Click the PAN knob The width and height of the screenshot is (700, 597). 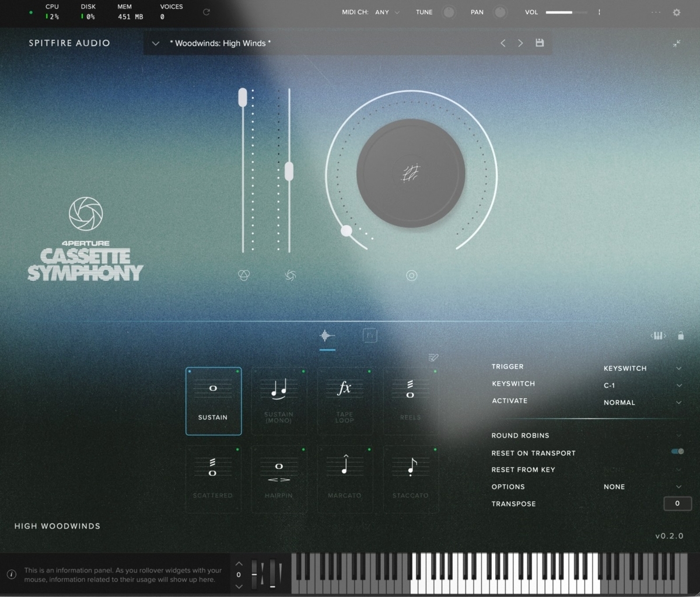(500, 12)
